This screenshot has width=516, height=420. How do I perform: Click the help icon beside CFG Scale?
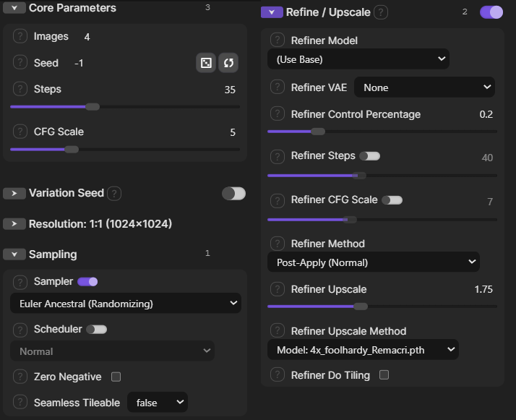pos(20,132)
